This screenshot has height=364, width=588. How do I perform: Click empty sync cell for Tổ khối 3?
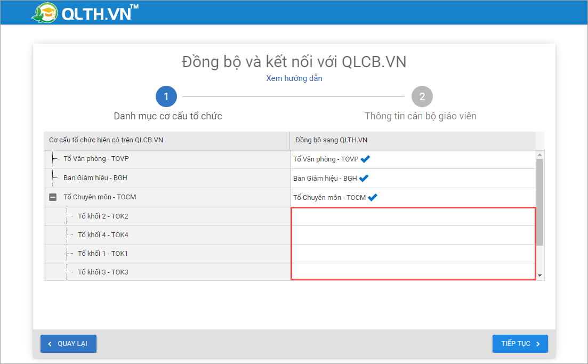click(x=413, y=271)
